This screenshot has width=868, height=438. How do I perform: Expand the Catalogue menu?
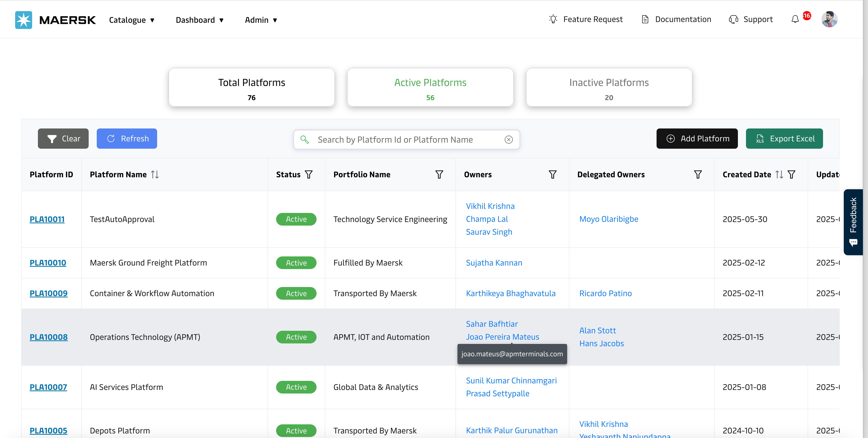132,20
